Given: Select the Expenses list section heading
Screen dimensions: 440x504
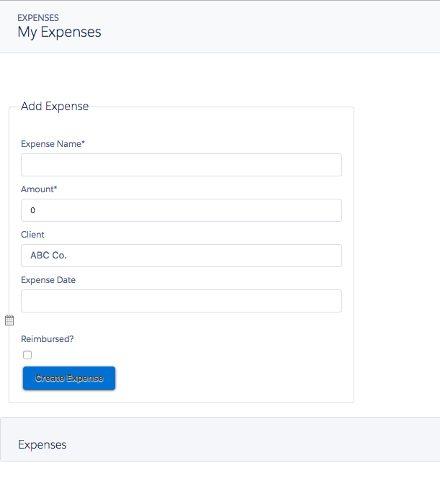Looking at the screenshot, I should (x=42, y=445).
